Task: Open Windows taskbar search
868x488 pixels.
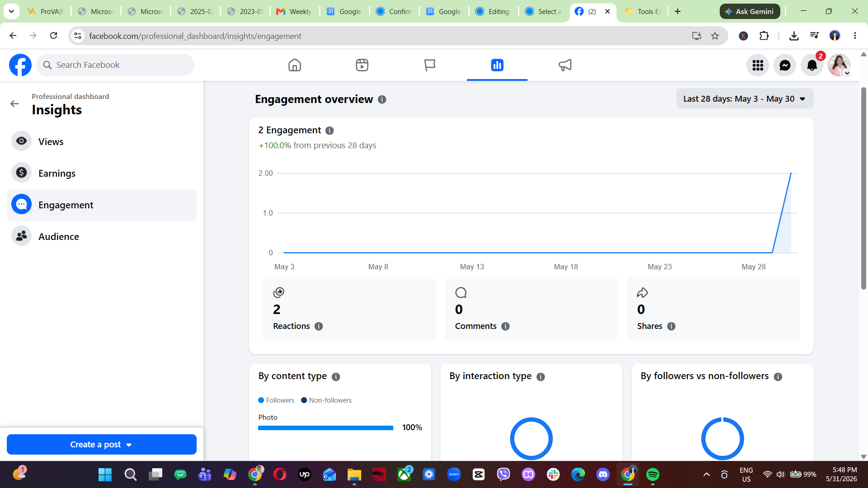Action: click(130, 474)
